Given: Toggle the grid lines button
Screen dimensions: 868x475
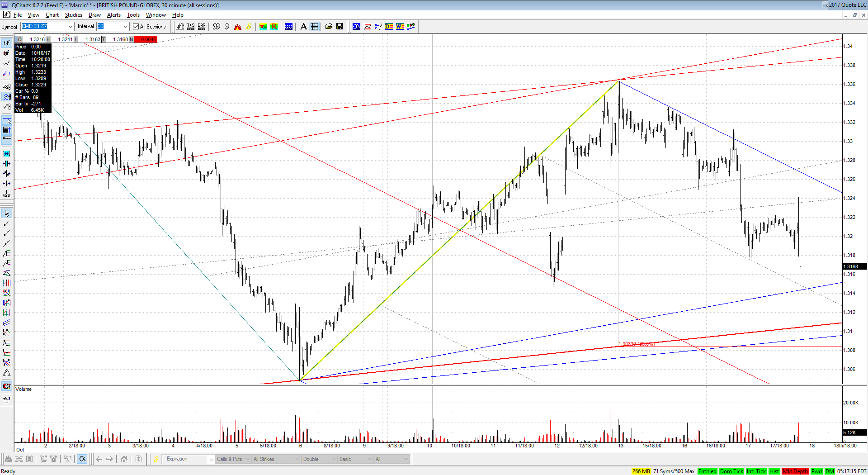Looking at the screenshot, I should [x=315, y=27].
